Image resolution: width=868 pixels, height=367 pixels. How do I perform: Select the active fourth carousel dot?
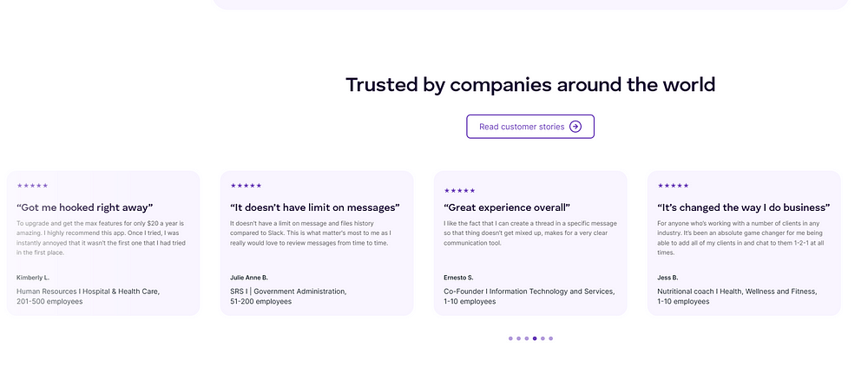[x=535, y=338]
